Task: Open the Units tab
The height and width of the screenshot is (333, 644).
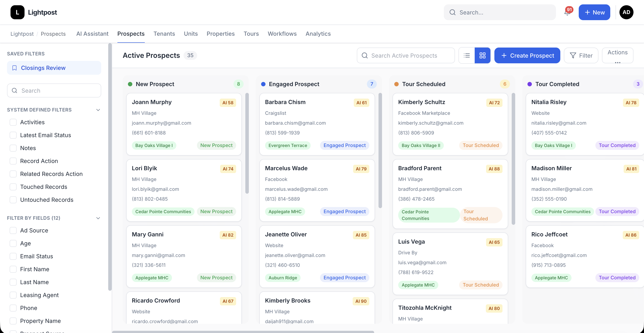Action: click(191, 34)
